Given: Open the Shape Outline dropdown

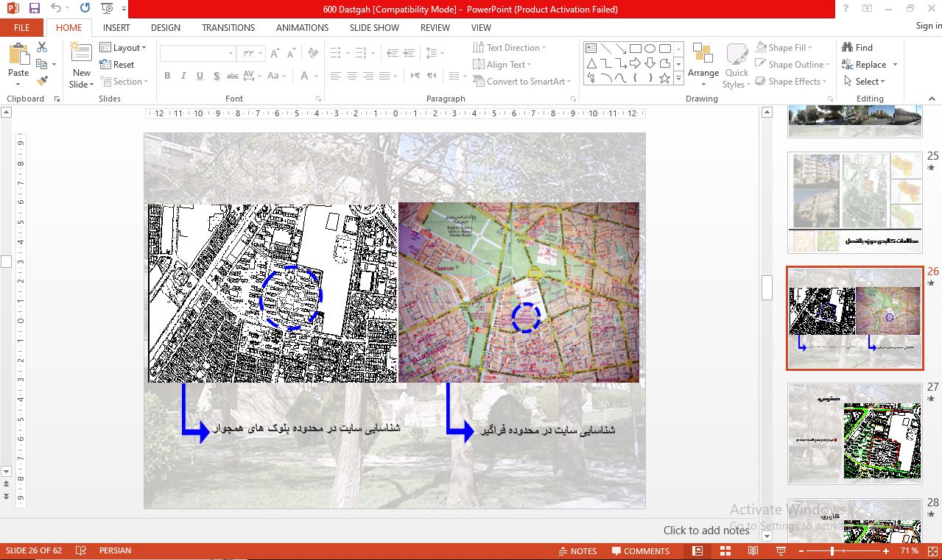Looking at the screenshot, I should [x=792, y=65].
